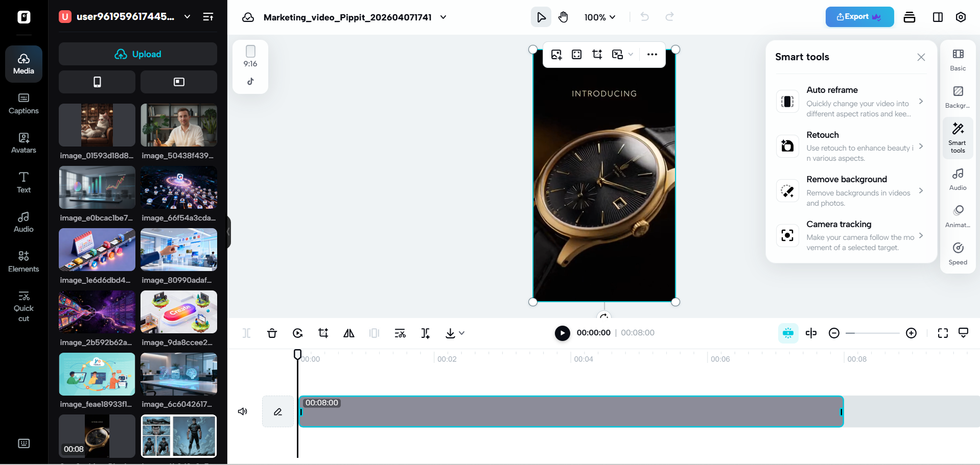Screen dimensions: 980x465
Task: Open the Captions panel
Action: click(24, 104)
